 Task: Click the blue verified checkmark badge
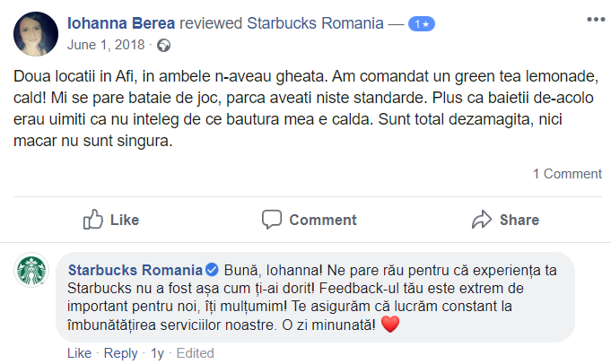(212, 270)
